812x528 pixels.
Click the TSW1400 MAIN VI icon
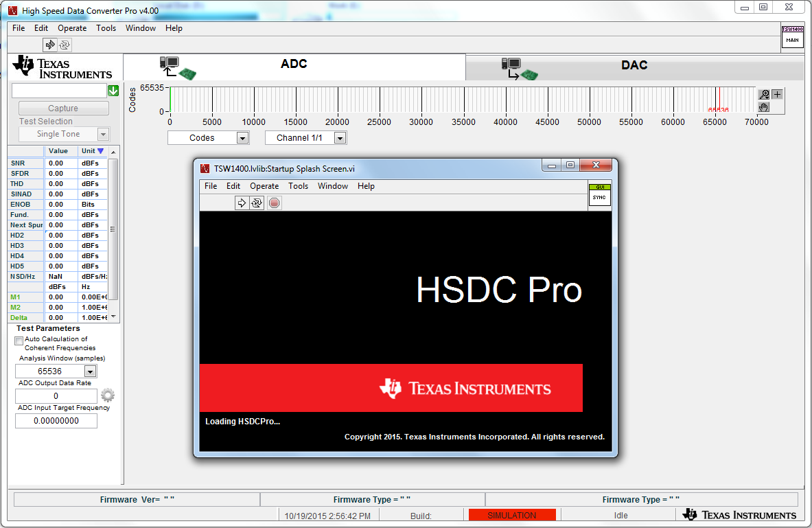coord(792,37)
